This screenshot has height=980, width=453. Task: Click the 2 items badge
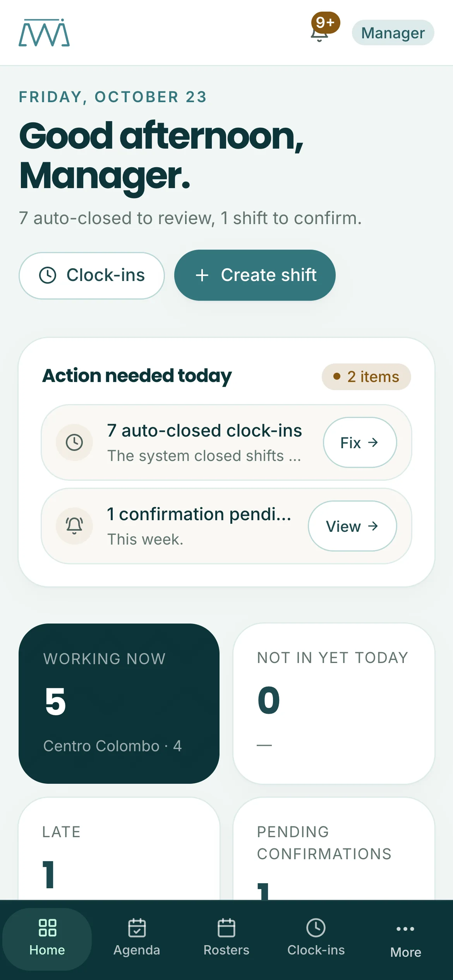[366, 377]
